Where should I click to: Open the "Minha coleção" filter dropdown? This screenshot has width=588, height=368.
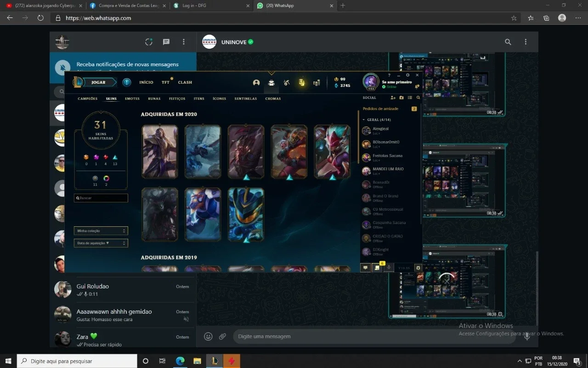point(101,231)
